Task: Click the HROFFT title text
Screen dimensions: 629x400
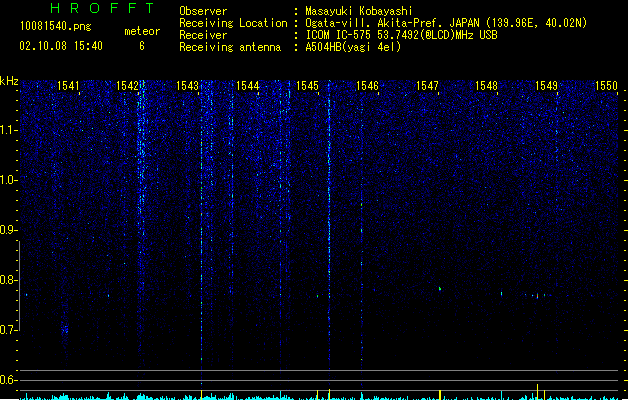Action: [x=102, y=8]
